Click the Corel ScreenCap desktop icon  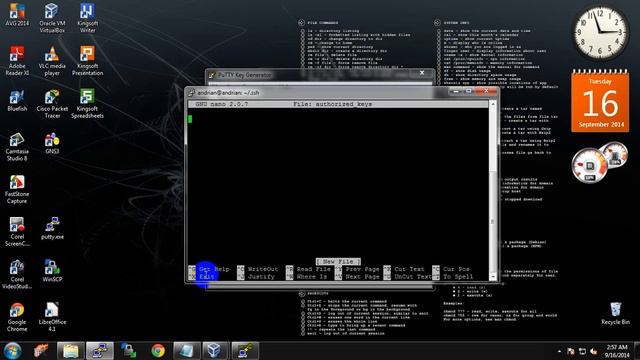click(x=17, y=232)
